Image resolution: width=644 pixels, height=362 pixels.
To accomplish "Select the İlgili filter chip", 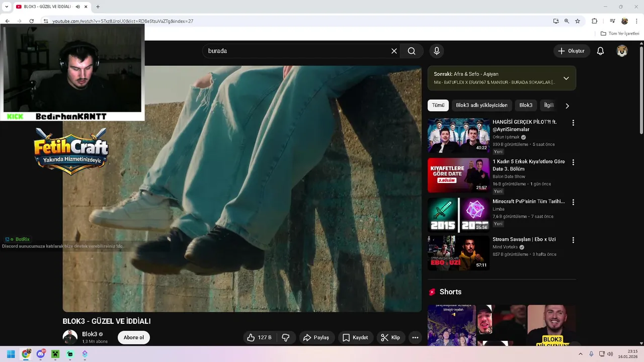I will point(549,105).
